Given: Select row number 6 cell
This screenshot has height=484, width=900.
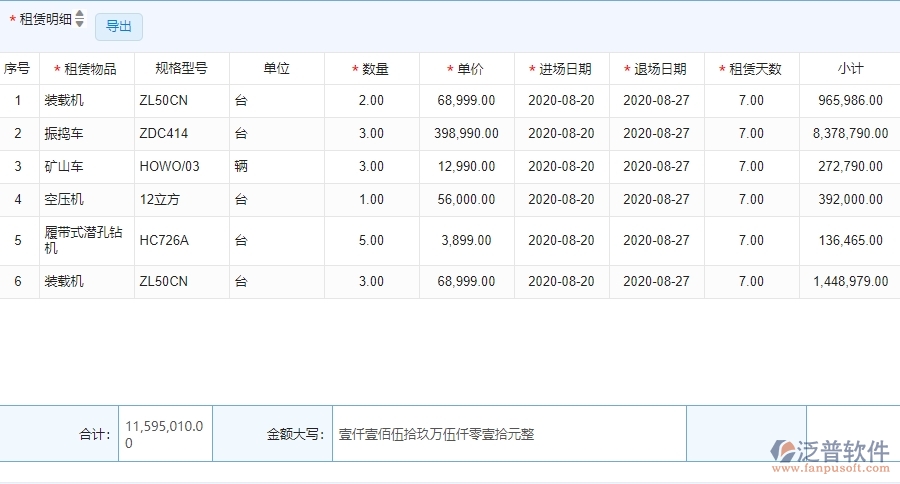Looking at the screenshot, I should point(18,282).
